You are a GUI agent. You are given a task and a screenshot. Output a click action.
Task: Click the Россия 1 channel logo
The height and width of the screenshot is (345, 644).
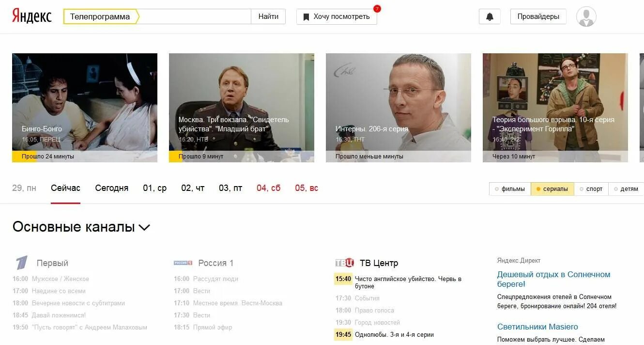pyautogui.click(x=183, y=263)
